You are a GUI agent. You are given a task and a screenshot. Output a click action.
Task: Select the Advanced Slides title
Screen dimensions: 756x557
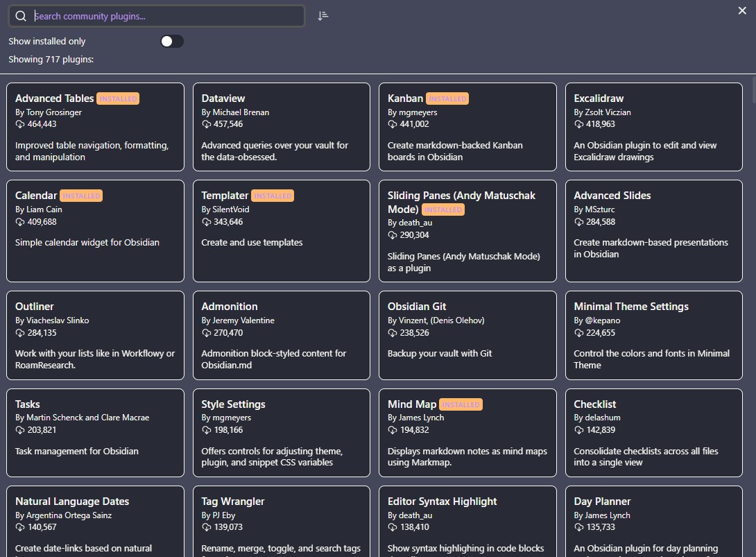[x=612, y=196]
